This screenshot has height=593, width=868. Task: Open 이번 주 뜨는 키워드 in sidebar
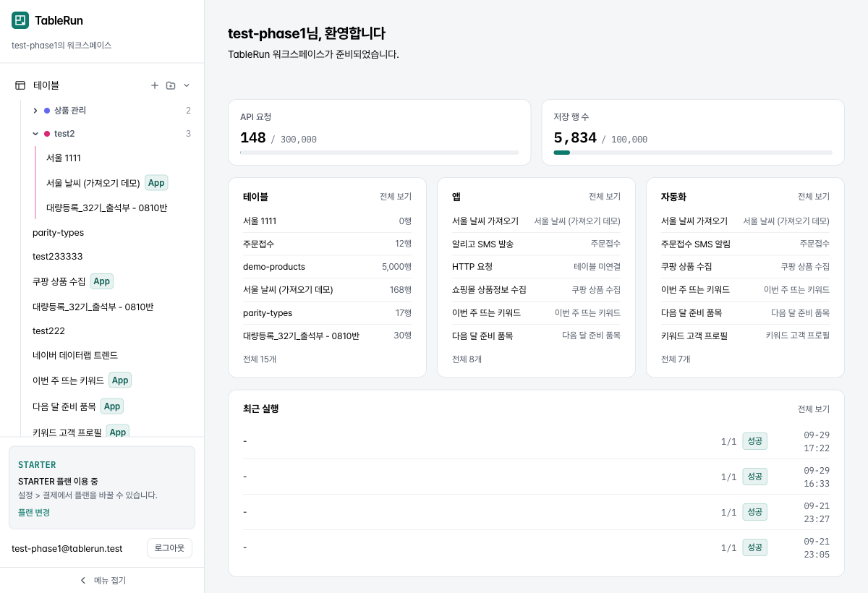coord(68,380)
